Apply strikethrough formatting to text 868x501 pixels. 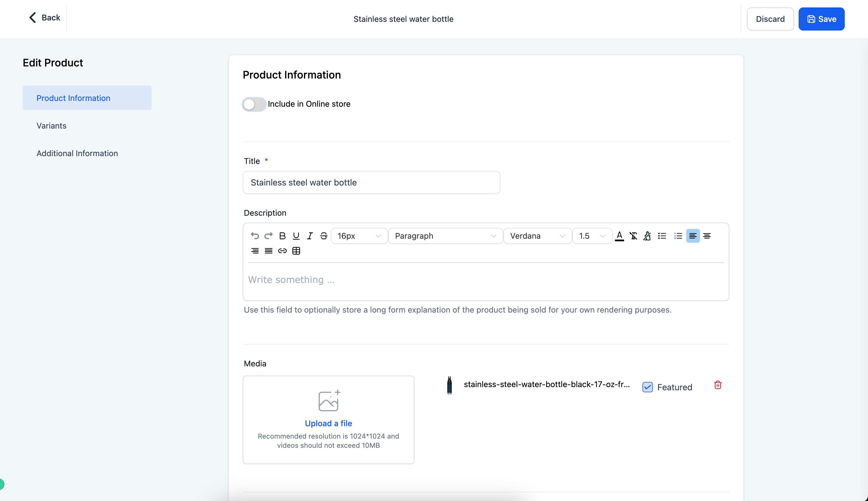coord(323,236)
